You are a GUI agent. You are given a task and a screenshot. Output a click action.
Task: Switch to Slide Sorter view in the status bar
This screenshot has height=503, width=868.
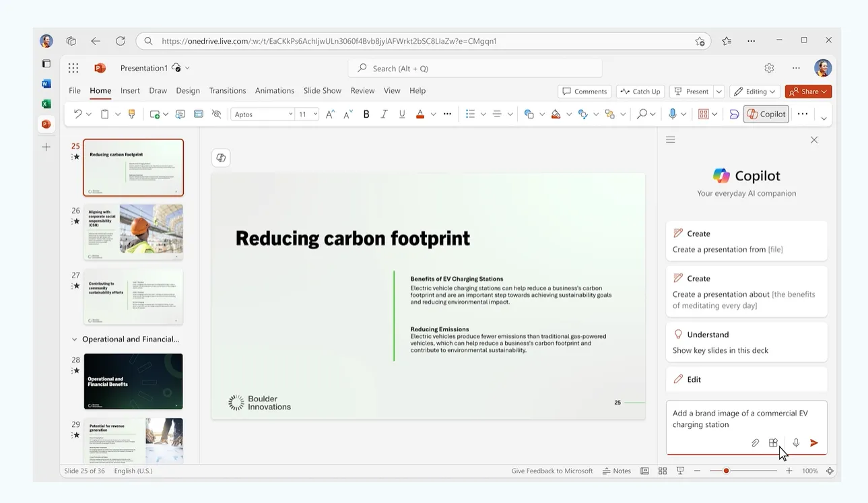[663, 471]
